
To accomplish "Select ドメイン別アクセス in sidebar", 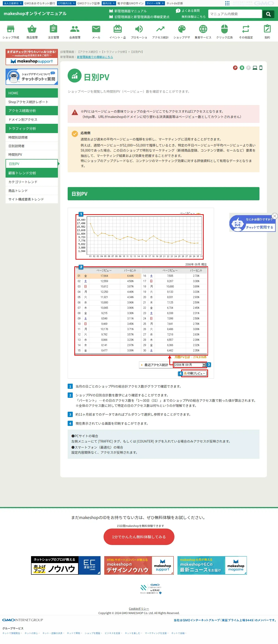I will (x=32, y=119).
